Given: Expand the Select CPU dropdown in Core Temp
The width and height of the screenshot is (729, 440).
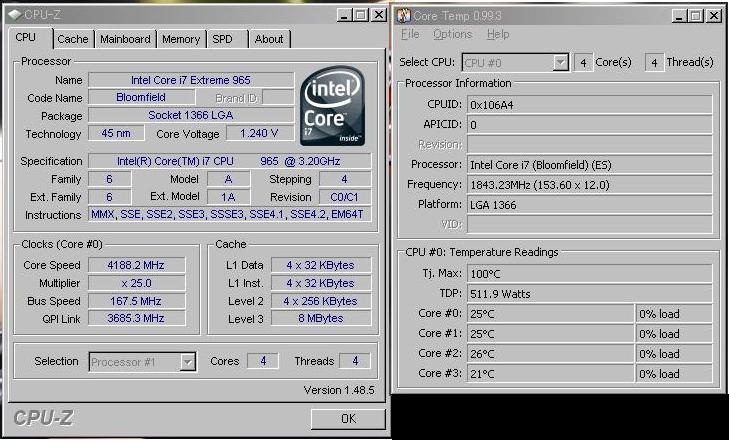Looking at the screenshot, I should point(561,62).
